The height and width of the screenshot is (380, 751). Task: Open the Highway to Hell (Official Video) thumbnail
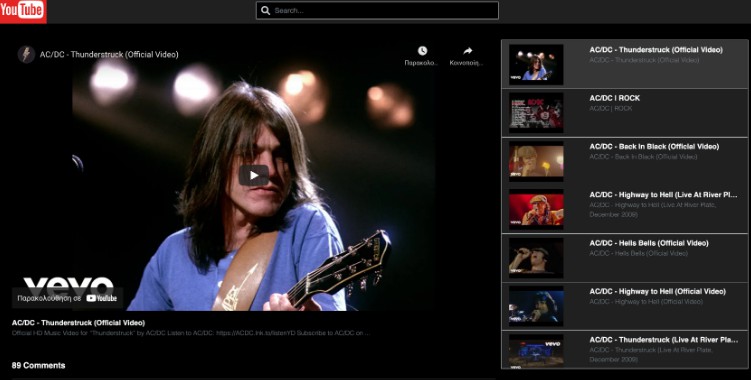tap(536, 306)
